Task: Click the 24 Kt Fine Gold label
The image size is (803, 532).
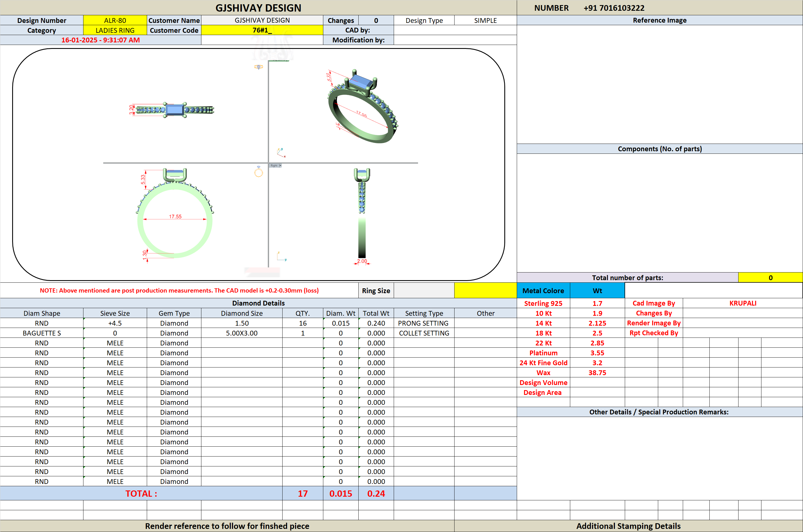Action: pos(543,363)
